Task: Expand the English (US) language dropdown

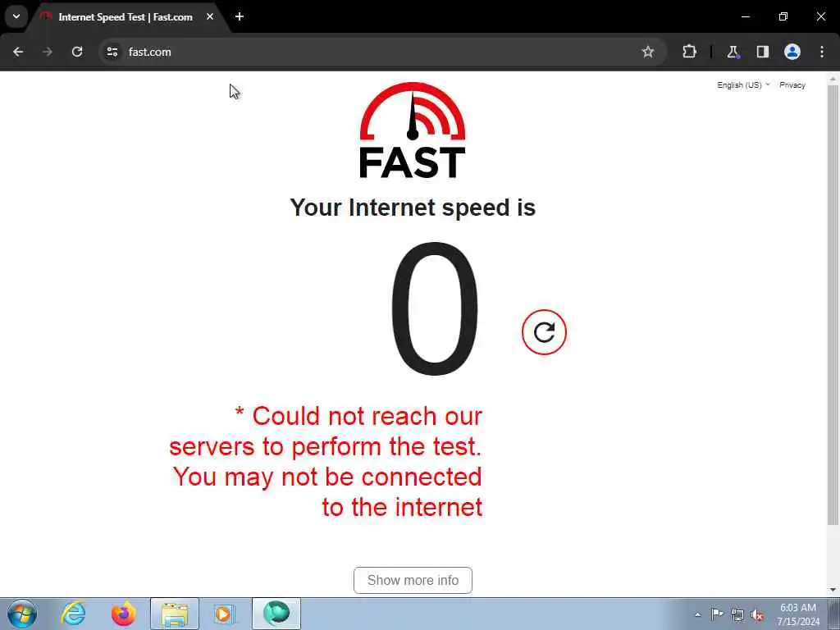Action: click(743, 85)
